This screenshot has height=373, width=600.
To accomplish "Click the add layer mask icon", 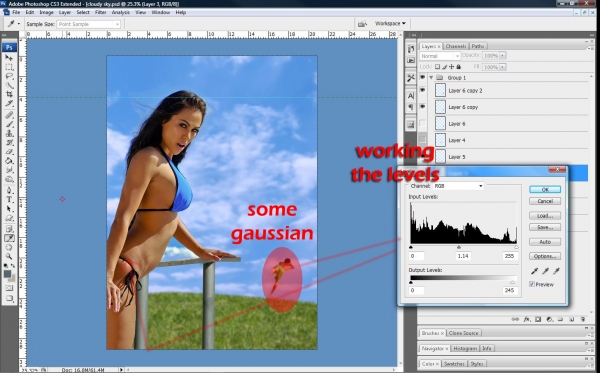I will (x=538, y=319).
